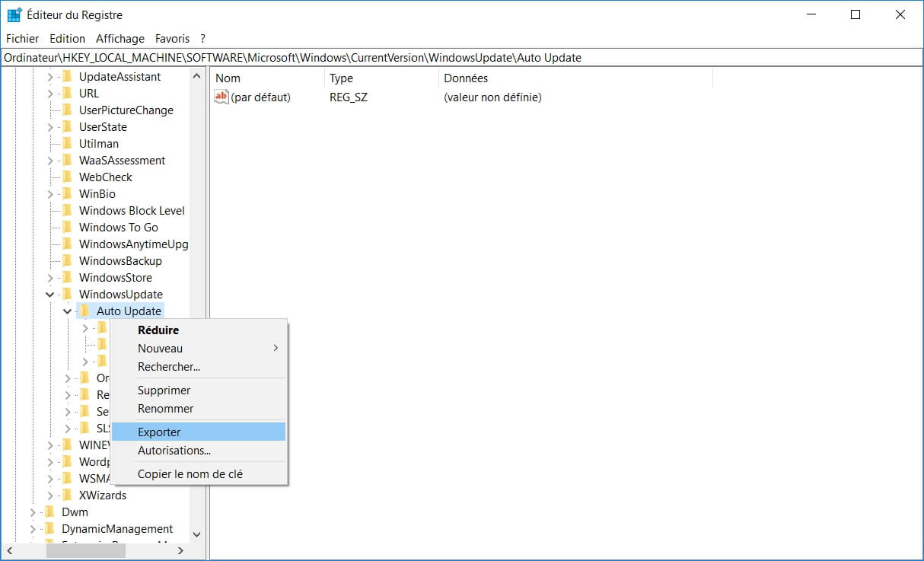Click the UpdateAssistant folder icon
Image resolution: width=924 pixels, height=561 pixels.
click(x=66, y=76)
